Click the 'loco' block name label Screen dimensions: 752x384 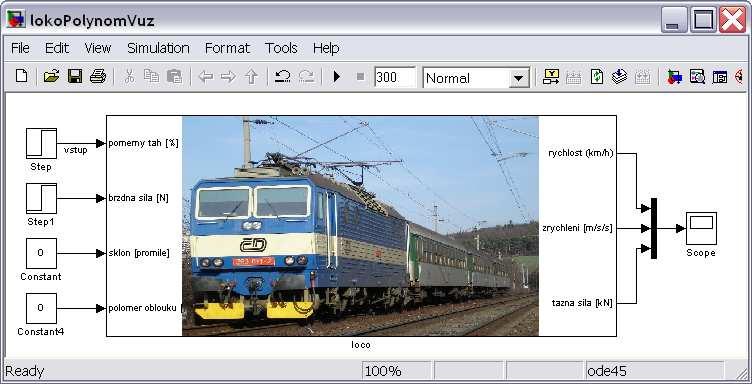pos(361,345)
